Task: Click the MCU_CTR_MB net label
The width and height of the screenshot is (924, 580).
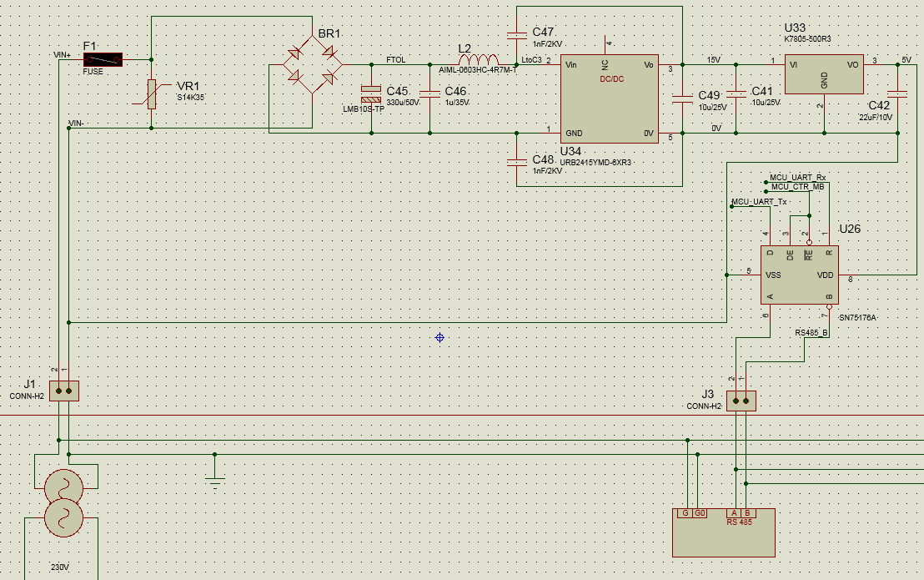Action: click(798, 187)
